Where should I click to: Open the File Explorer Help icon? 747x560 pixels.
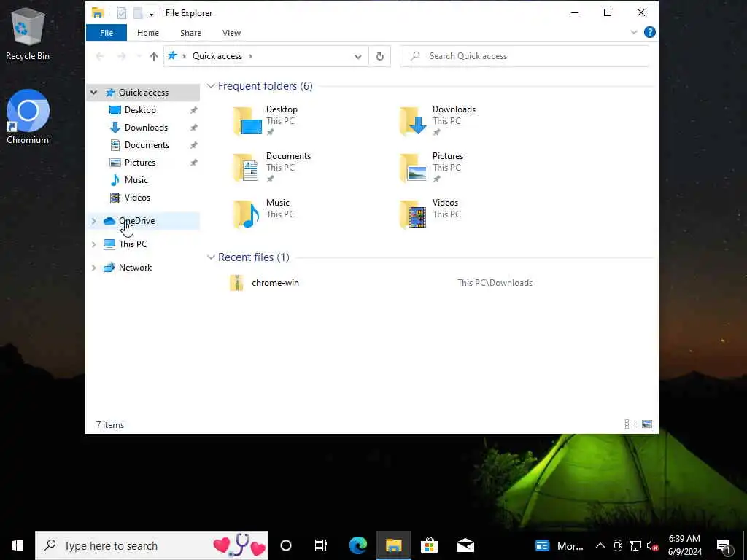pyautogui.click(x=649, y=32)
